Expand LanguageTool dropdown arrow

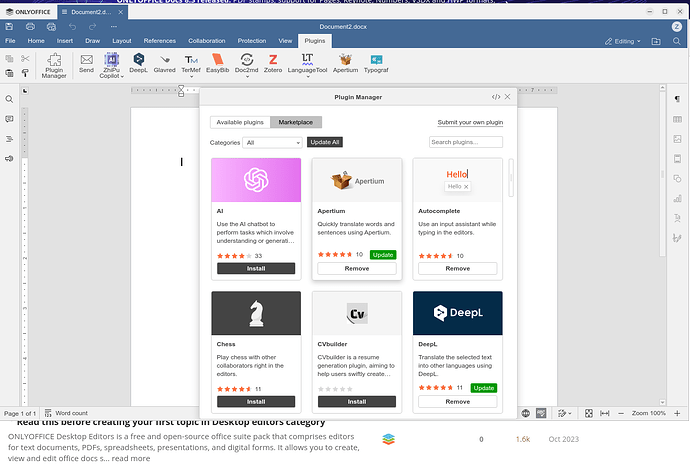click(308, 77)
